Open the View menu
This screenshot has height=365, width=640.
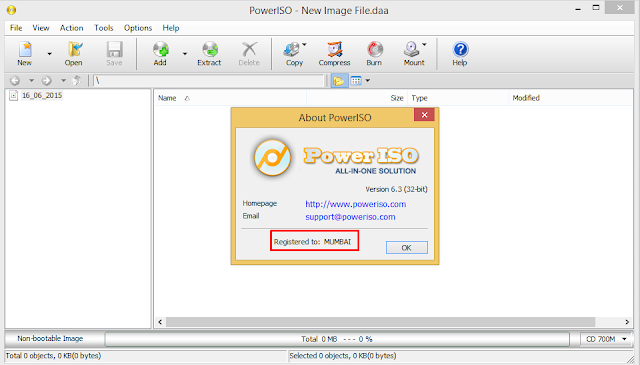click(x=41, y=28)
